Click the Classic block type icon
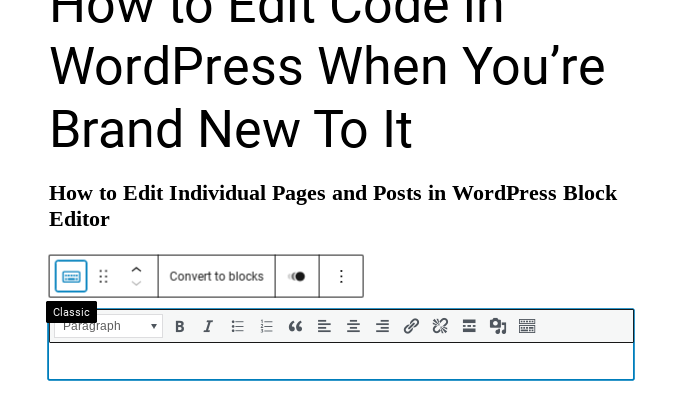This screenshot has width=675, height=400. pos(71,276)
